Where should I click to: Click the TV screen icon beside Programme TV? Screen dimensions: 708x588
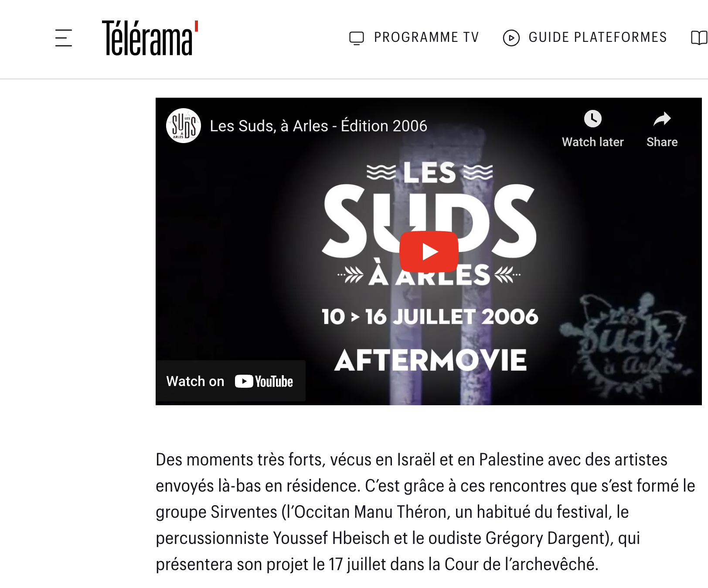pyautogui.click(x=357, y=38)
